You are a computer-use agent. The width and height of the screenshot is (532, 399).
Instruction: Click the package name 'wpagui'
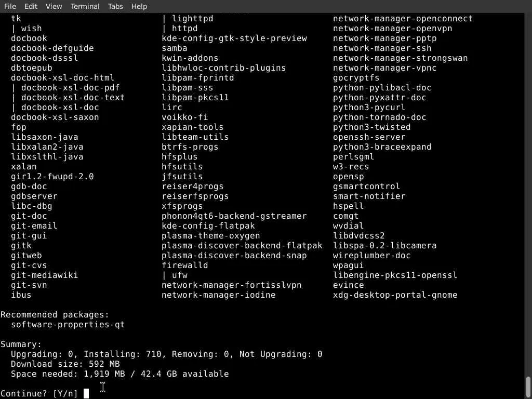point(349,265)
